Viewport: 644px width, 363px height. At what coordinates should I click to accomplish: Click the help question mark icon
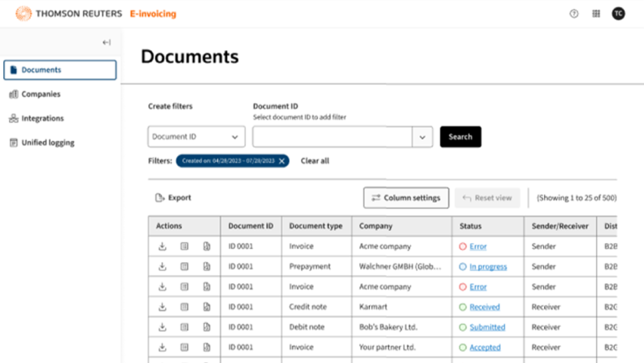coord(574,14)
